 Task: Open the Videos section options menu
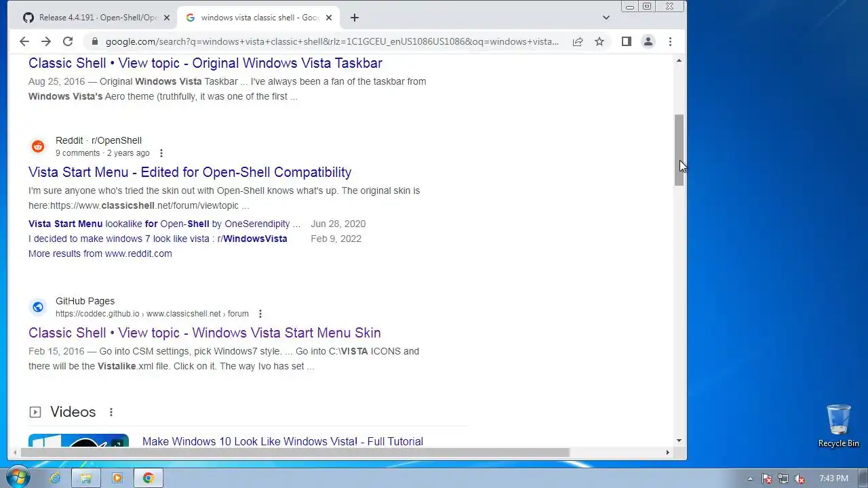click(111, 412)
